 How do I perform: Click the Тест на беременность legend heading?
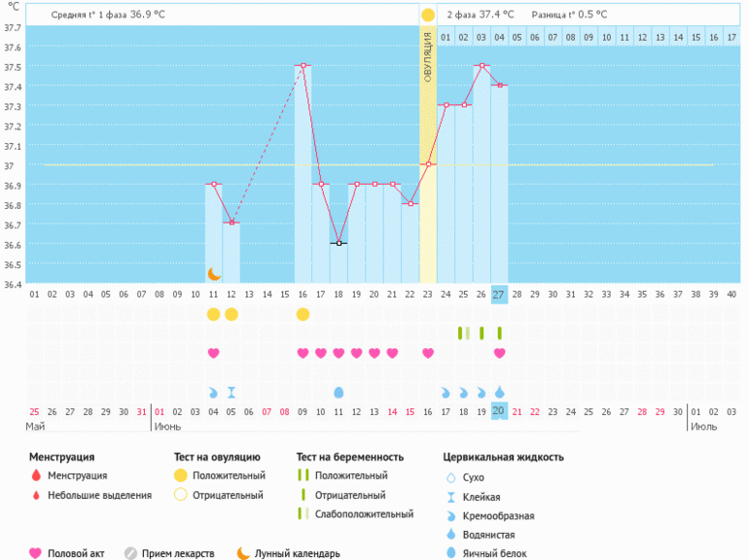349,457
